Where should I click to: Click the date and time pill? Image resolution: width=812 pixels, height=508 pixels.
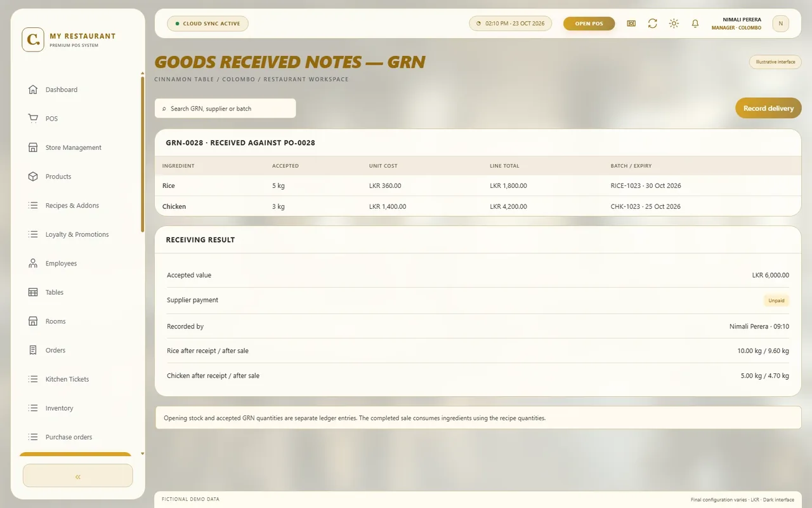click(x=510, y=23)
